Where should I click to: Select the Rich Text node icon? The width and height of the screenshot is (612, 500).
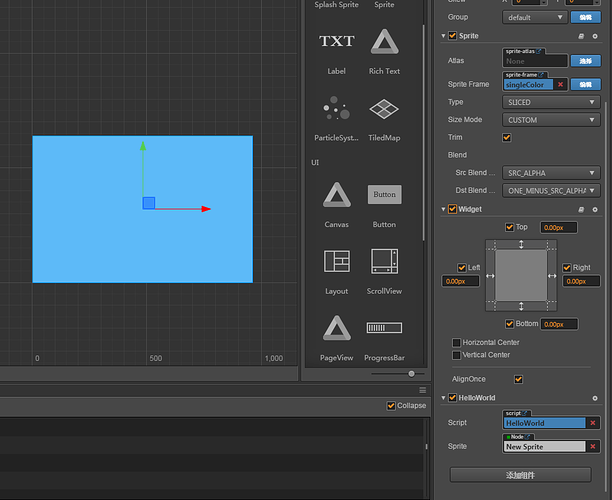coord(384,42)
